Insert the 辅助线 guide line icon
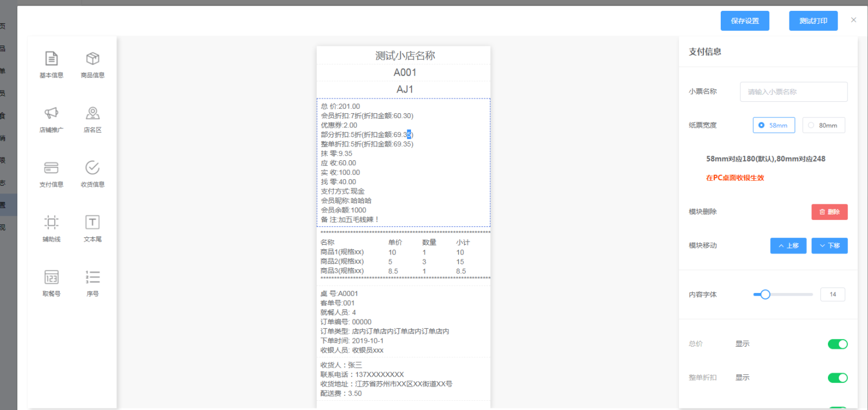The height and width of the screenshot is (410, 868). click(51, 222)
